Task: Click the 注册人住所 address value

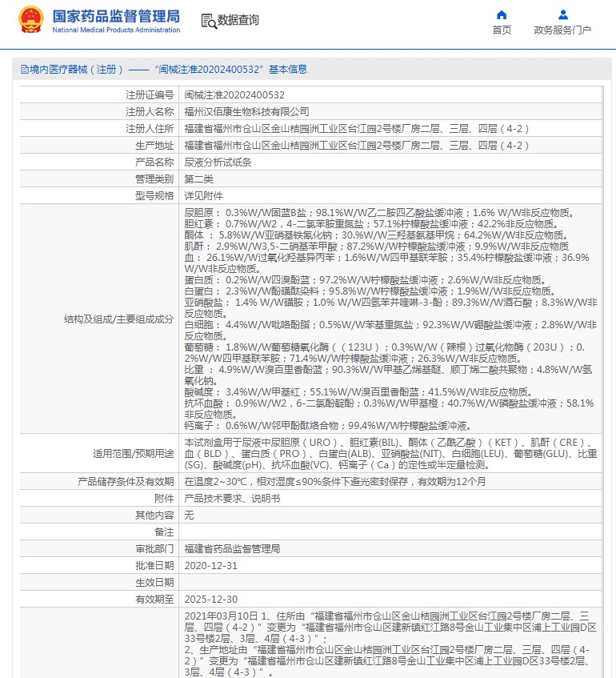Action: point(357,129)
